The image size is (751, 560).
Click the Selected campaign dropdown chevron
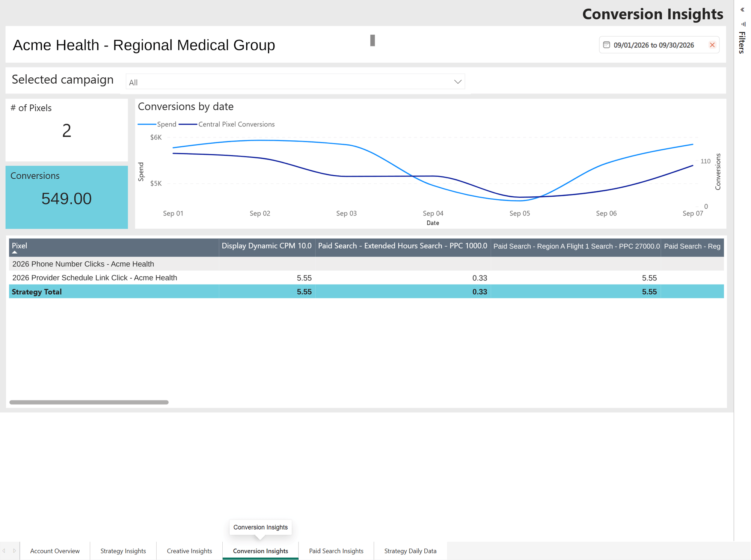click(x=457, y=82)
